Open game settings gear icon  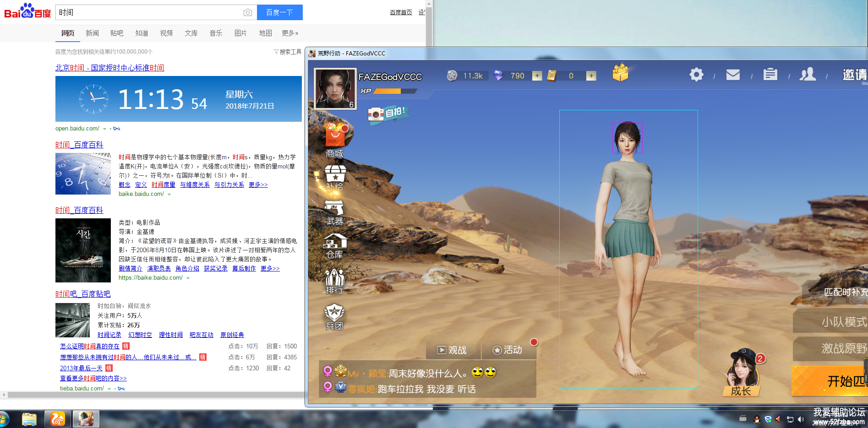click(696, 75)
